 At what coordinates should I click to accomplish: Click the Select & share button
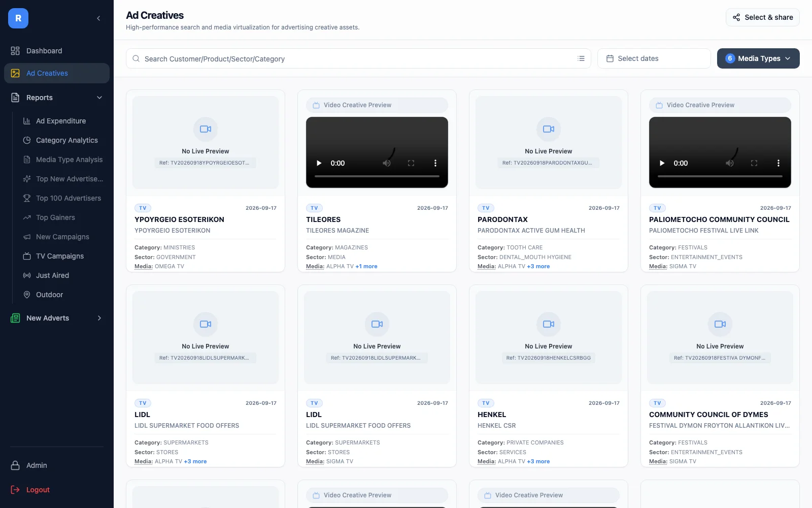(x=762, y=17)
